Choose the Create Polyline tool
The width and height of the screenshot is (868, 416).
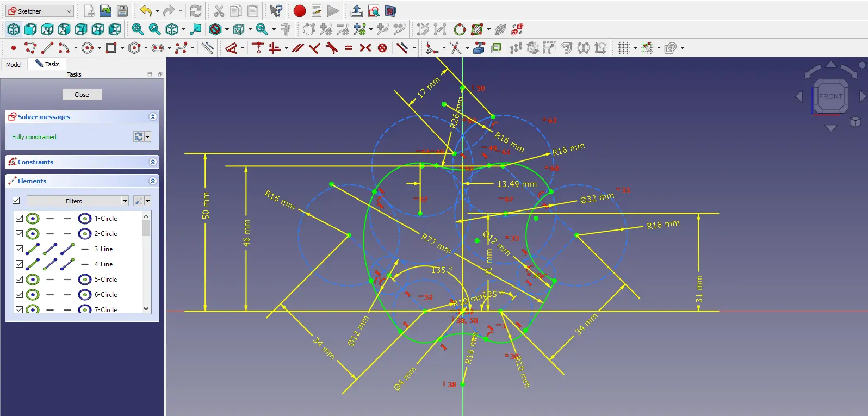[x=30, y=48]
